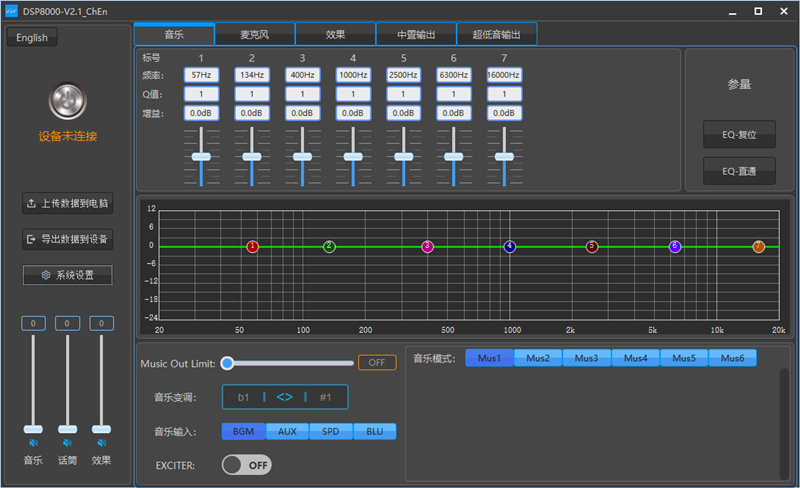Toggle Music Out Limit OFF button

[x=377, y=362]
